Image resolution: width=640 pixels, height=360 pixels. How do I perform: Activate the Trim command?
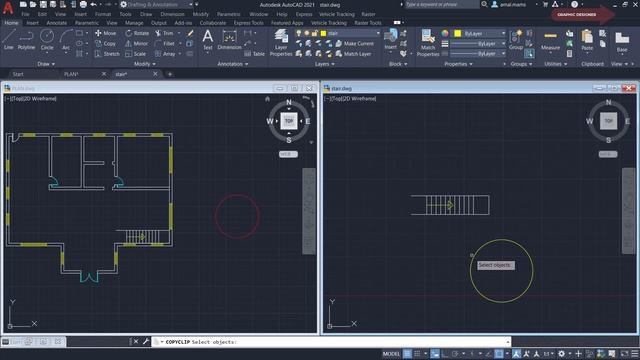tap(164, 33)
